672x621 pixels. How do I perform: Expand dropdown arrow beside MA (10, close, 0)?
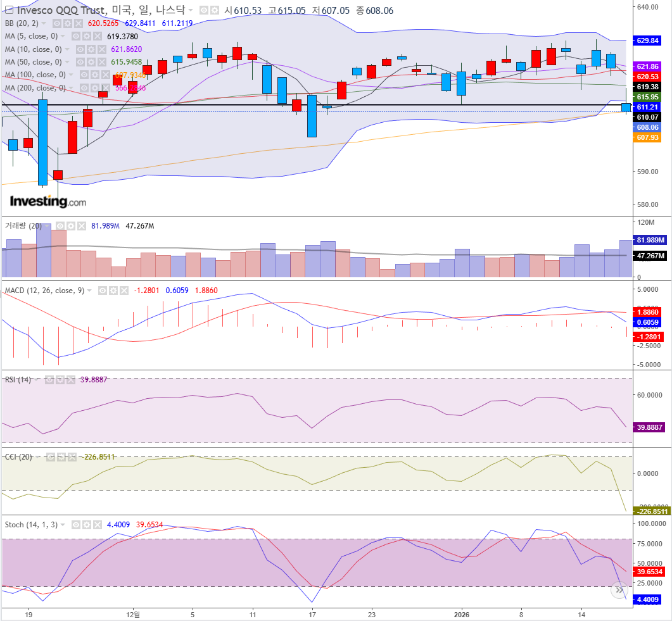67,49
